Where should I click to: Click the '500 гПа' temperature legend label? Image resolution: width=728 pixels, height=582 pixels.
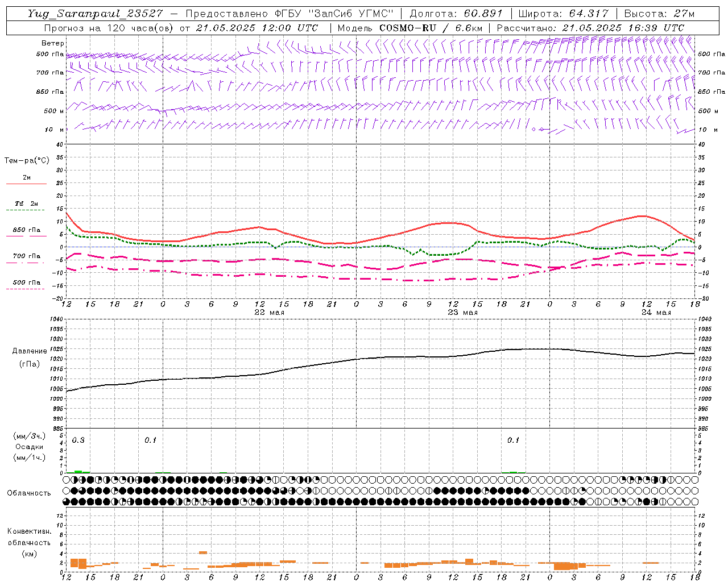tap(27, 282)
